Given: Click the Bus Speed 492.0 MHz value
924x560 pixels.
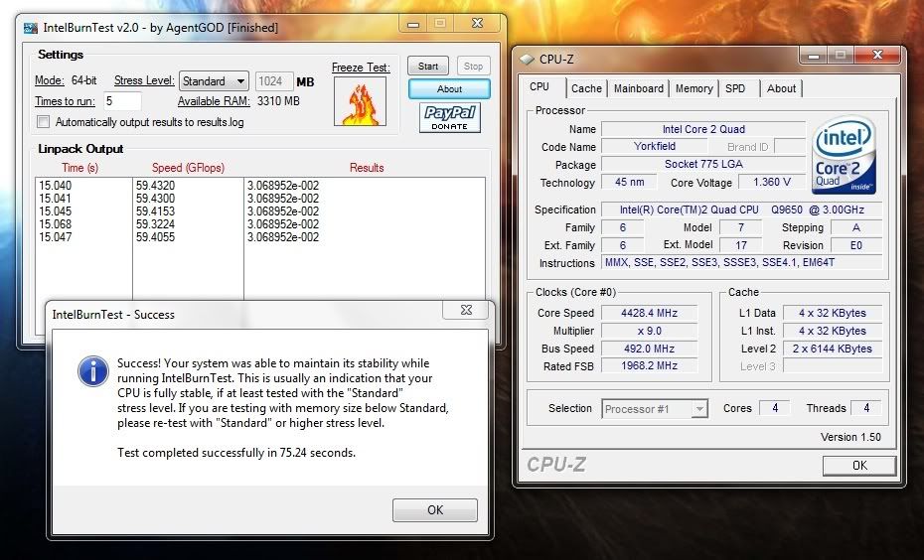Looking at the screenshot, I should tap(649, 349).
